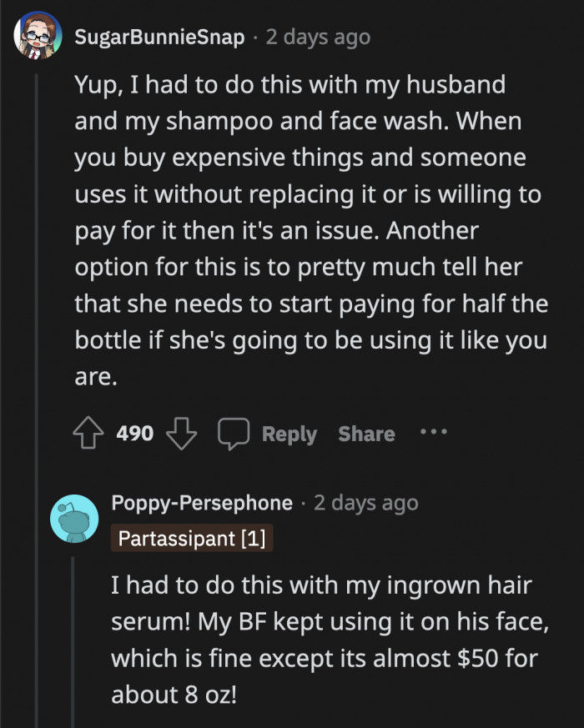
Task: Visit the SugarBunnieSnap user profile
Action: point(159,38)
